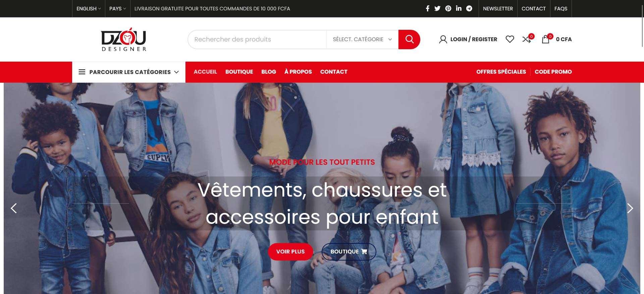Screen dimensions: 644x294
Task: Click the VOIR PLUS button
Action: 290,251
